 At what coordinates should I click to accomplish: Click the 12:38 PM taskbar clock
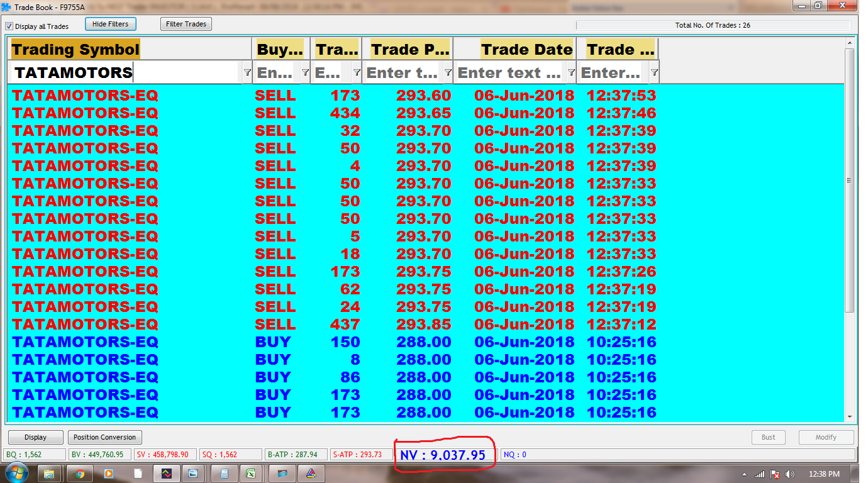coord(824,474)
